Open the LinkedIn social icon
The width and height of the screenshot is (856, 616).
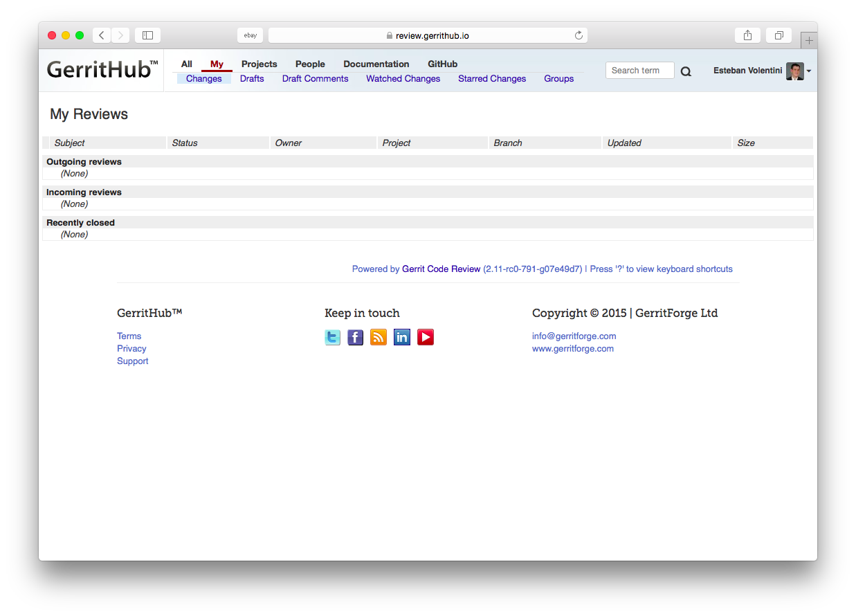(402, 337)
